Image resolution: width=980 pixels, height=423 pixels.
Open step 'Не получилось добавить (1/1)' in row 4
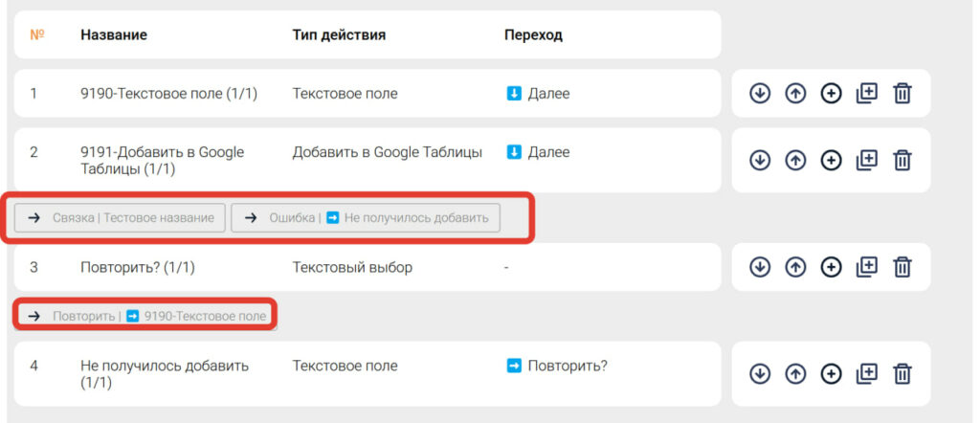(x=165, y=374)
